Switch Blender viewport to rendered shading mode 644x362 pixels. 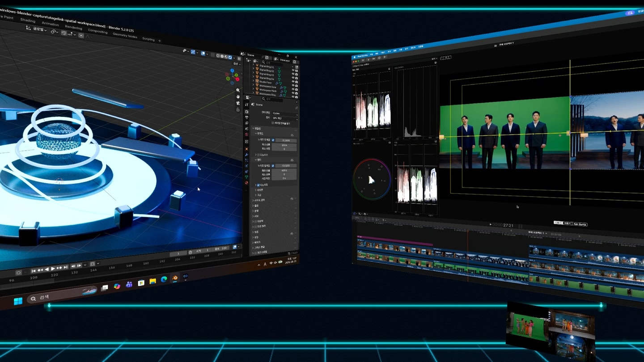tap(230, 57)
